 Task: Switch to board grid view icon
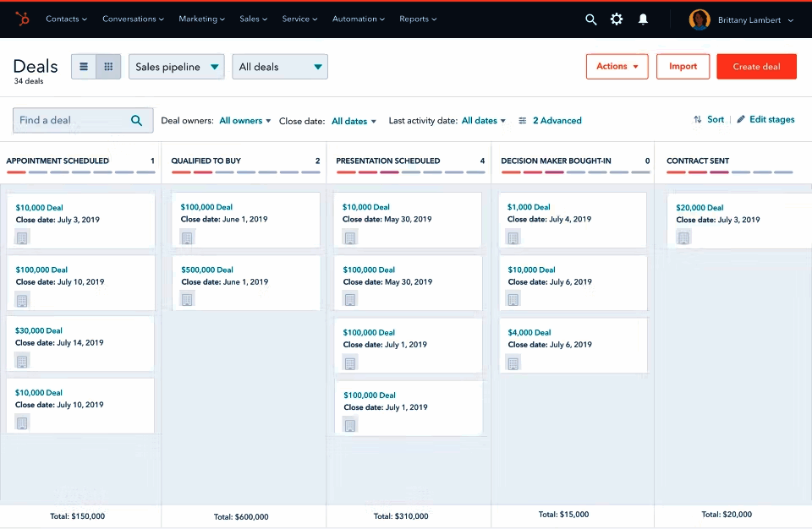(x=108, y=67)
